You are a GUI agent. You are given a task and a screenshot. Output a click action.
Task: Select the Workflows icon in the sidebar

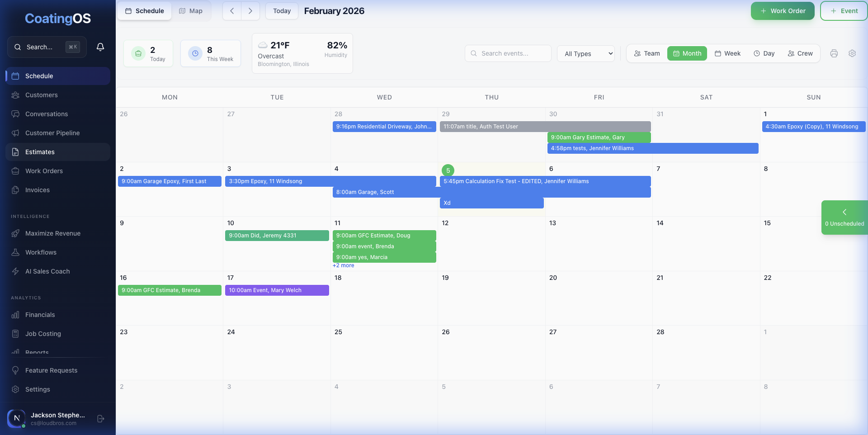pyautogui.click(x=15, y=252)
